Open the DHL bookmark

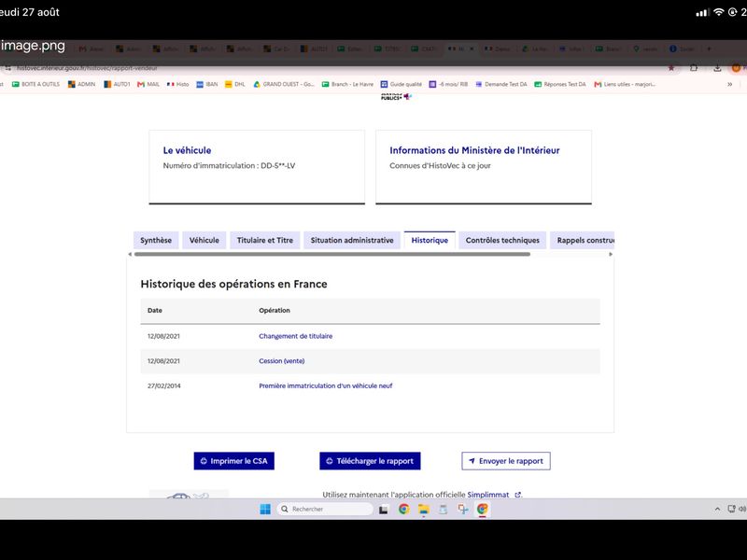(235, 84)
